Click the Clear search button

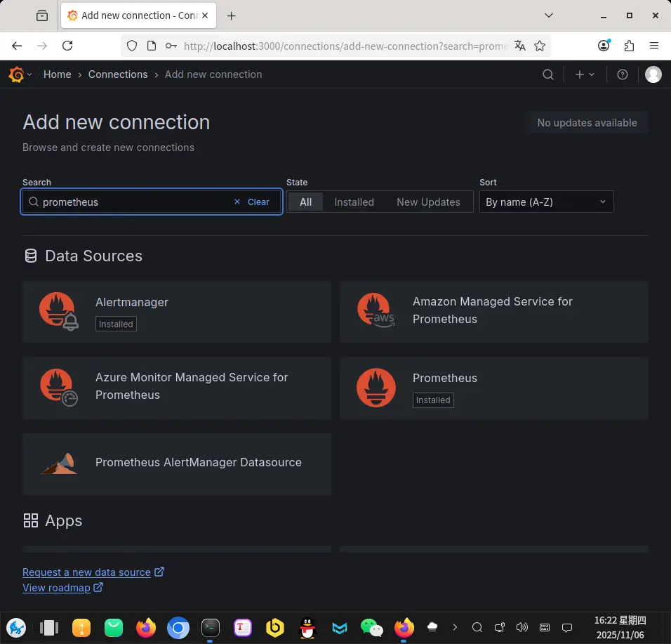252,202
